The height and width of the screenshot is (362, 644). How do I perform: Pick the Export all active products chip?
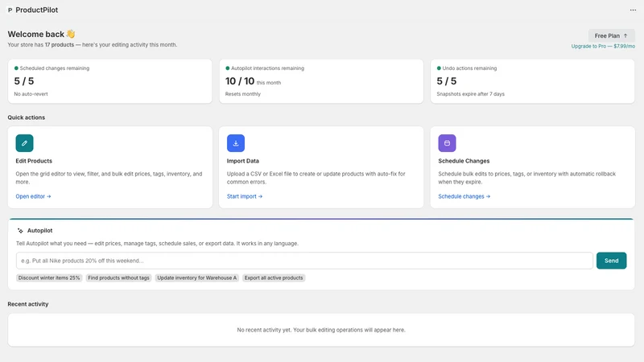[274, 278]
